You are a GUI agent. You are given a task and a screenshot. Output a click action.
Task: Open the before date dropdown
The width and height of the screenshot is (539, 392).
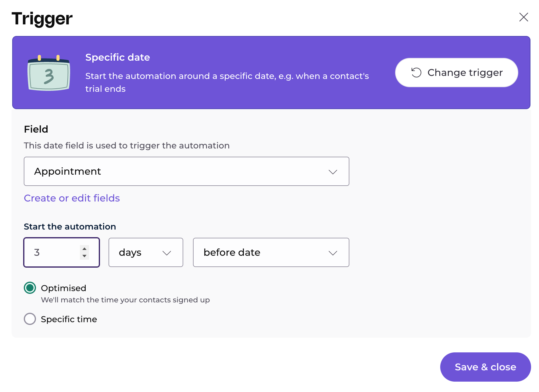271,252
